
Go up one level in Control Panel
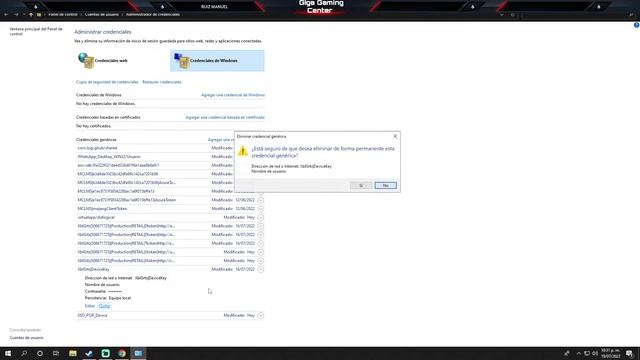point(31,14)
